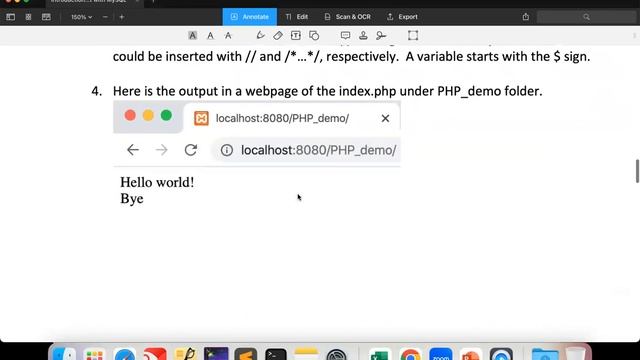Open the 150% zoom level dropdown
Screen dimensions: 640x360
click(x=81, y=17)
